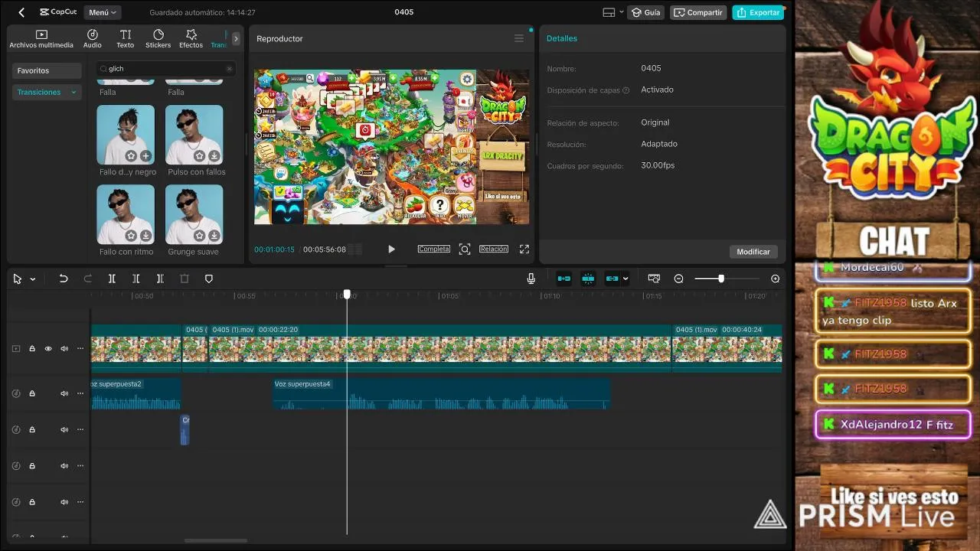
Task: Click the Compartir button
Action: 698,12
